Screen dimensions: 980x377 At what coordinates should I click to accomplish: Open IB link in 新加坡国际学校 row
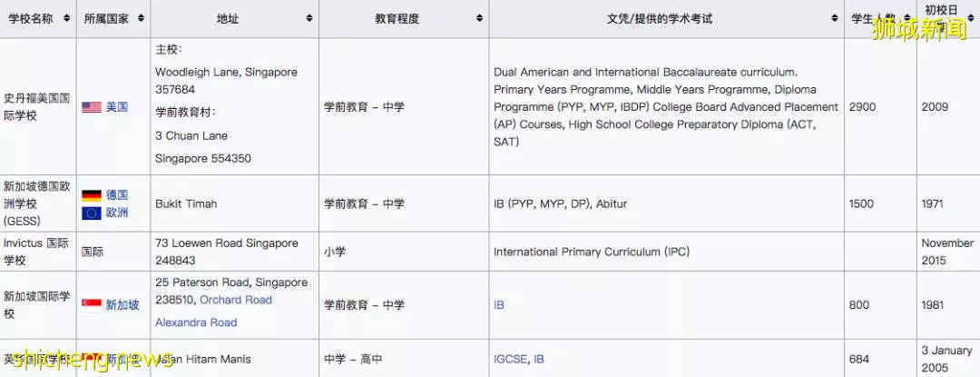499,305
